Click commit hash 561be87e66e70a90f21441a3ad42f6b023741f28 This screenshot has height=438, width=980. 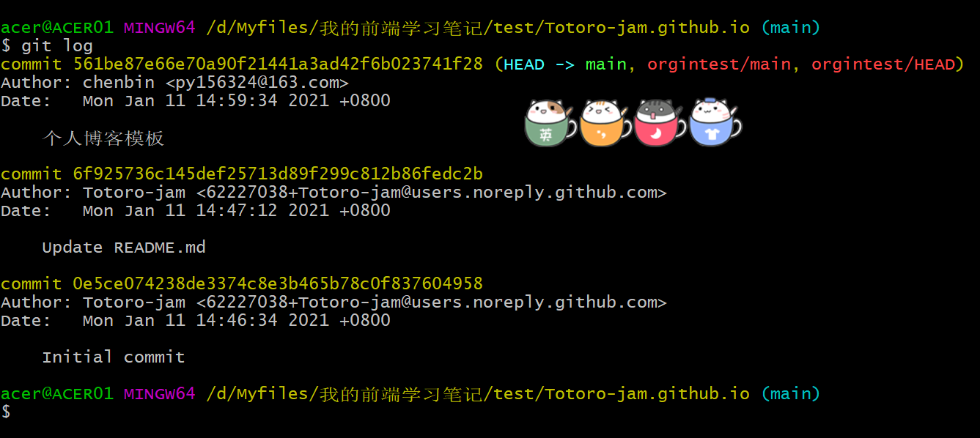pos(278,64)
